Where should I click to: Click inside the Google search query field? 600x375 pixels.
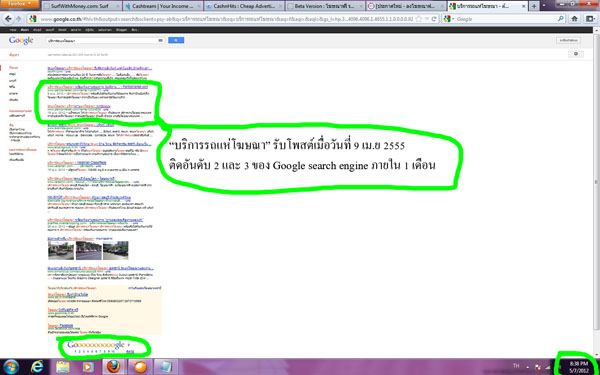point(101,40)
